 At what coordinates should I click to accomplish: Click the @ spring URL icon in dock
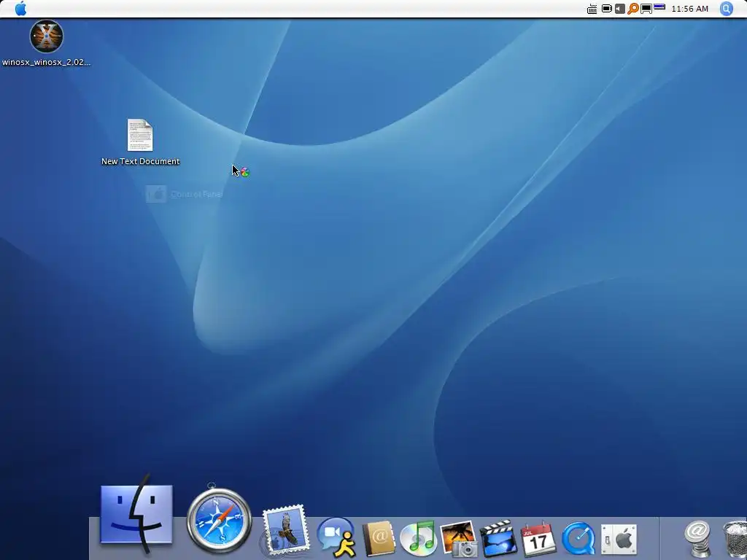click(x=697, y=539)
